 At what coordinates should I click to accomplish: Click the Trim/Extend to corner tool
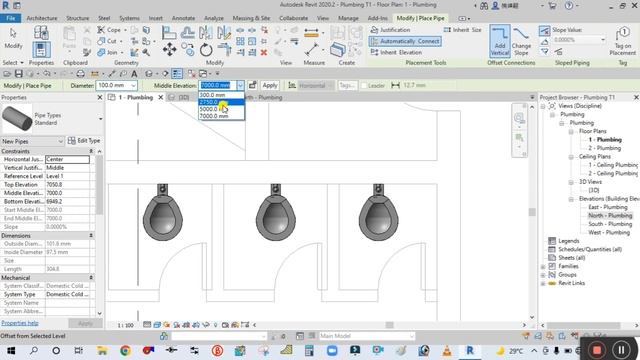(224, 50)
